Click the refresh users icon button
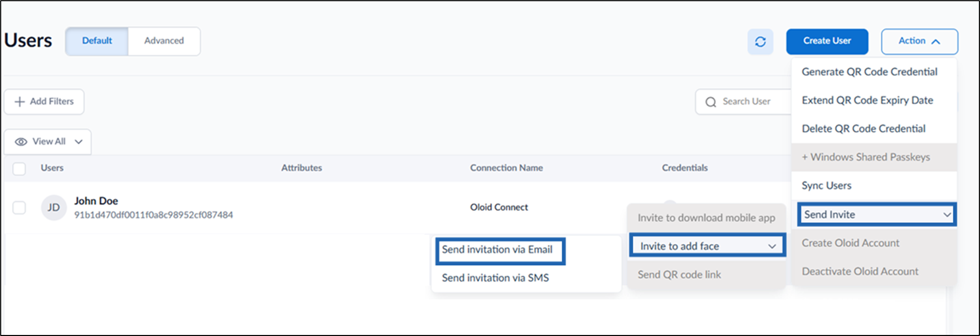The width and height of the screenshot is (980, 336). tap(760, 42)
